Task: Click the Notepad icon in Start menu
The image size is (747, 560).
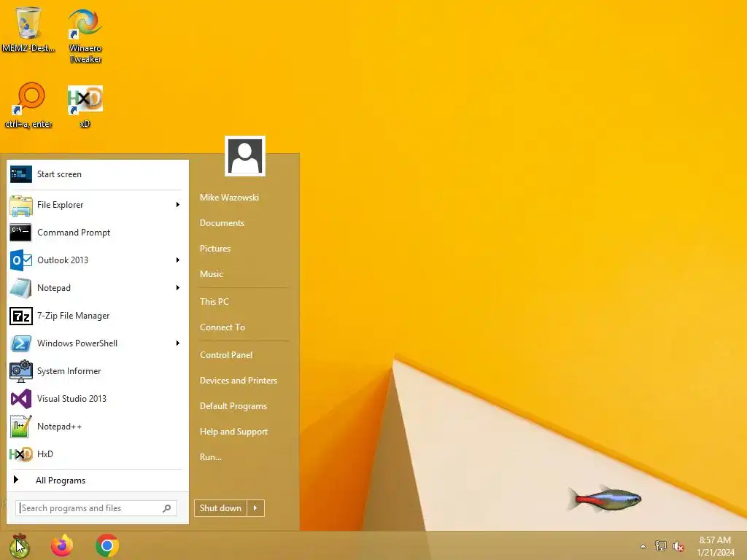Action: [21, 287]
